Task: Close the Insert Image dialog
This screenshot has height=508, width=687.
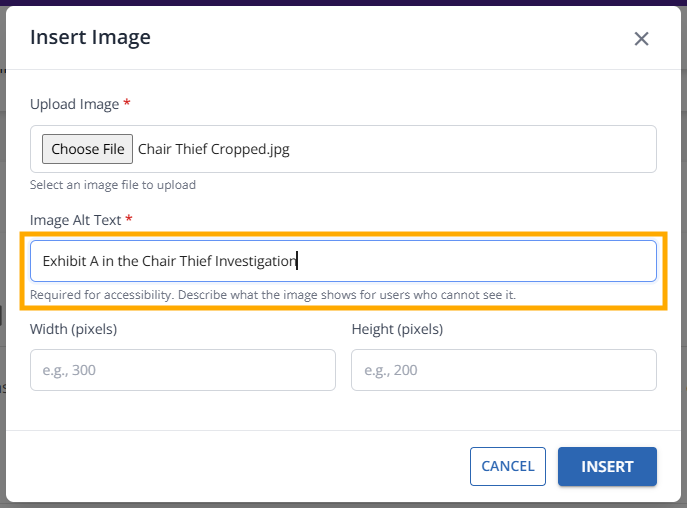Action: (x=641, y=39)
